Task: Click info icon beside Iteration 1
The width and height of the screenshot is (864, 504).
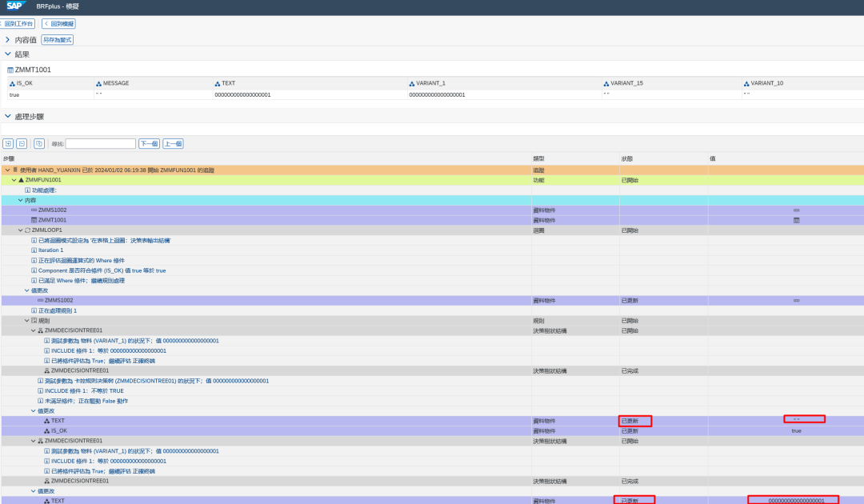Action: [x=34, y=250]
